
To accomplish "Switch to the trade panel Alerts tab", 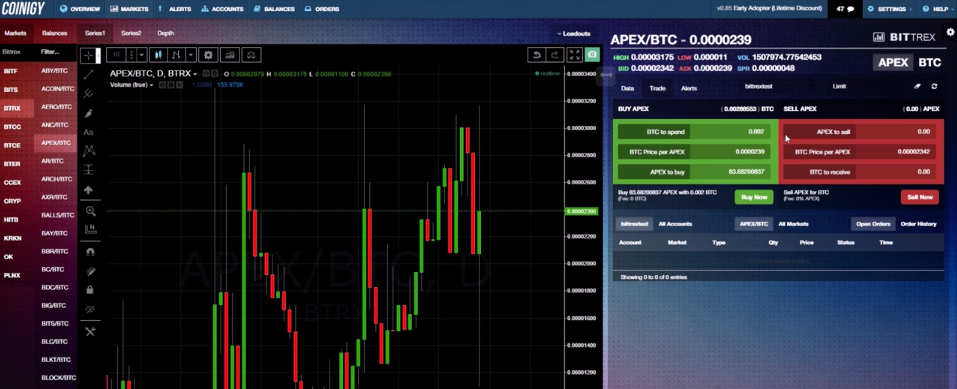I will [x=688, y=88].
